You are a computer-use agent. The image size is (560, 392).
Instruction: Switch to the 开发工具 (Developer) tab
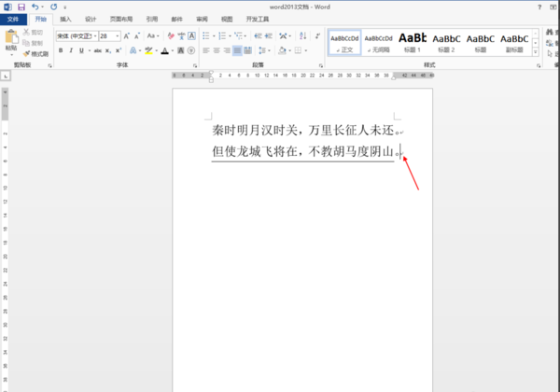(x=258, y=20)
